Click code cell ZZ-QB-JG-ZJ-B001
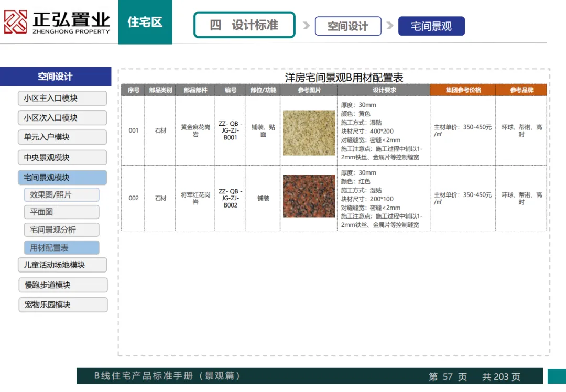 [230, 130]
